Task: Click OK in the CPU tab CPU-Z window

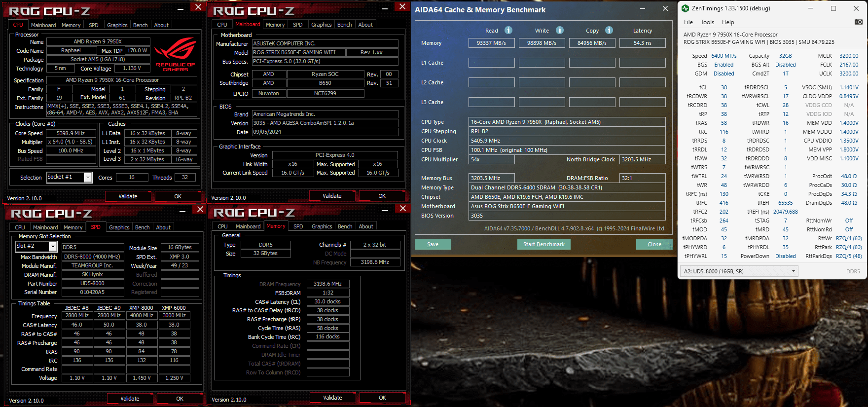Action: point(178,196)
